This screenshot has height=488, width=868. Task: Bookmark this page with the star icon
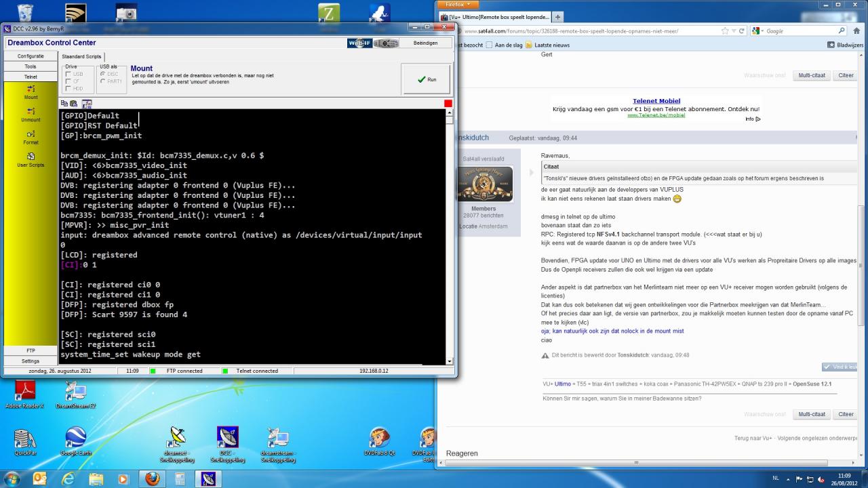pyautogui.click(x=725, y=30)
